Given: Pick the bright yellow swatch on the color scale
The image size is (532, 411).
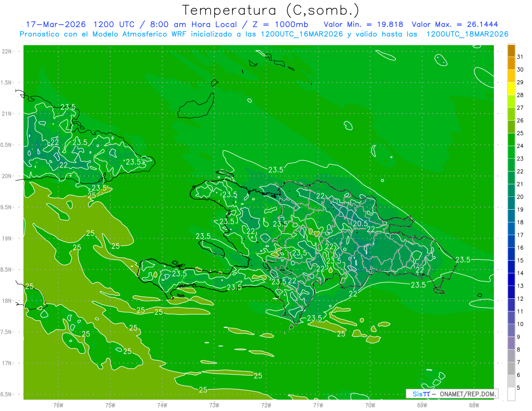Looking at the screenshot, I should (x=511, y=89).
